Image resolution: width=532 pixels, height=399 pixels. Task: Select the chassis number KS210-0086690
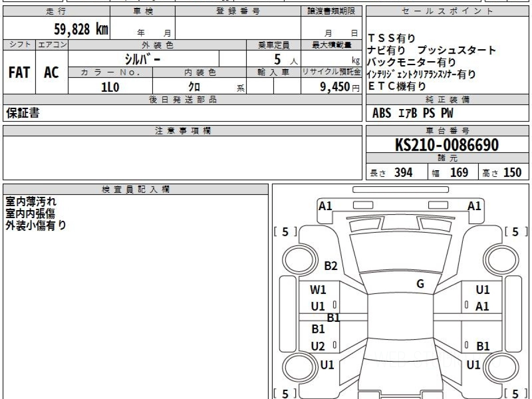pos(447,145)
